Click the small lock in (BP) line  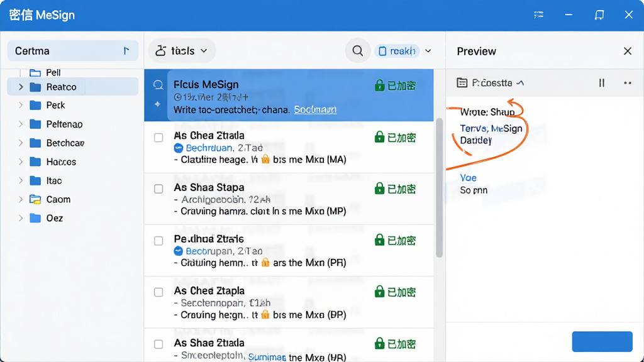click(266, 314)
